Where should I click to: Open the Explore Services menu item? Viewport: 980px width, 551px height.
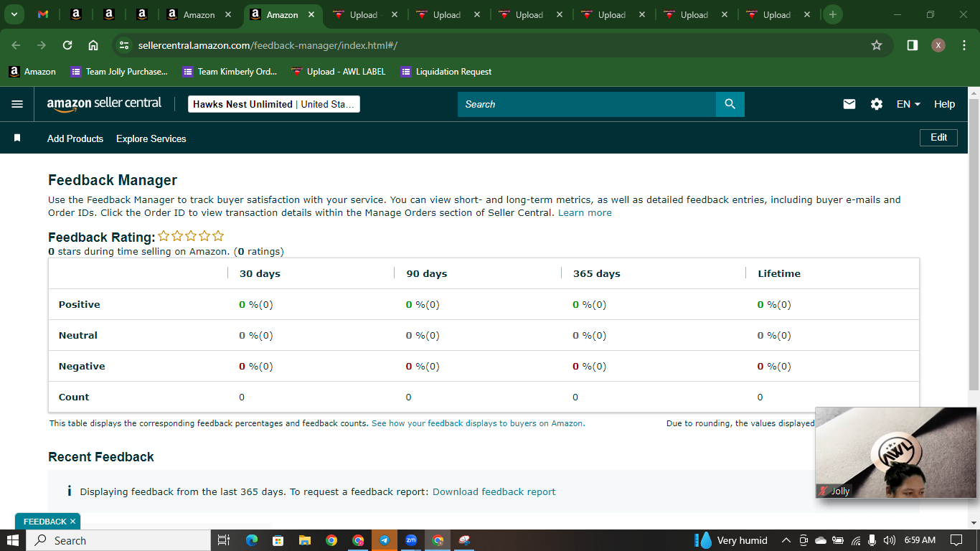pos(151,138)
